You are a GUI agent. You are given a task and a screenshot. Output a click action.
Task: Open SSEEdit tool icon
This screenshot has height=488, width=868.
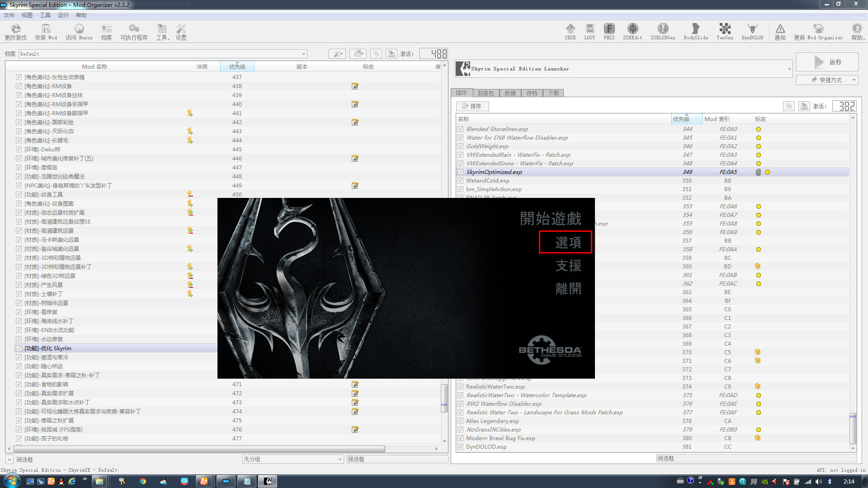tap(632, 31)
